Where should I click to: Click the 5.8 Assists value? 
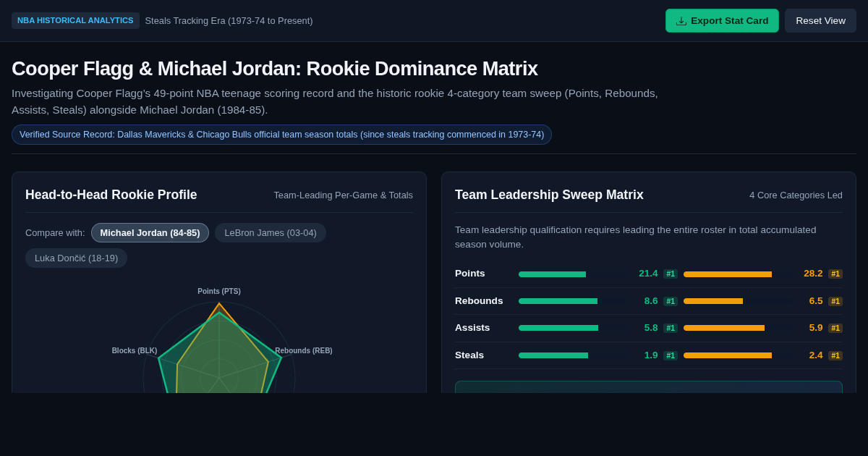click(651, 328)
